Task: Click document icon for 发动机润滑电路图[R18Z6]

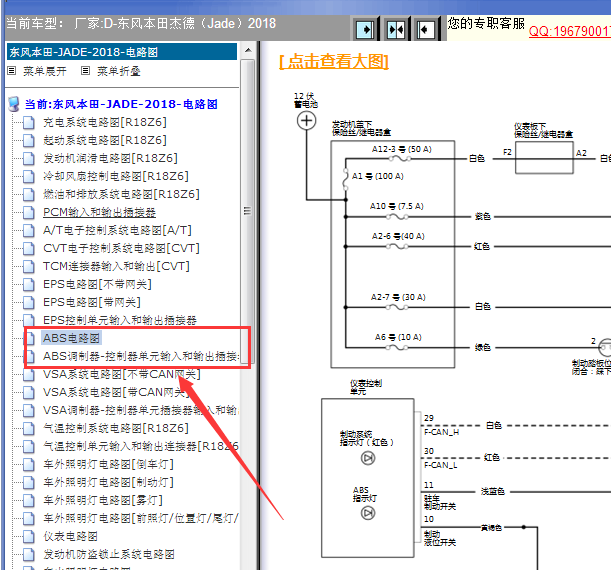Action: [x=28, y=159]
